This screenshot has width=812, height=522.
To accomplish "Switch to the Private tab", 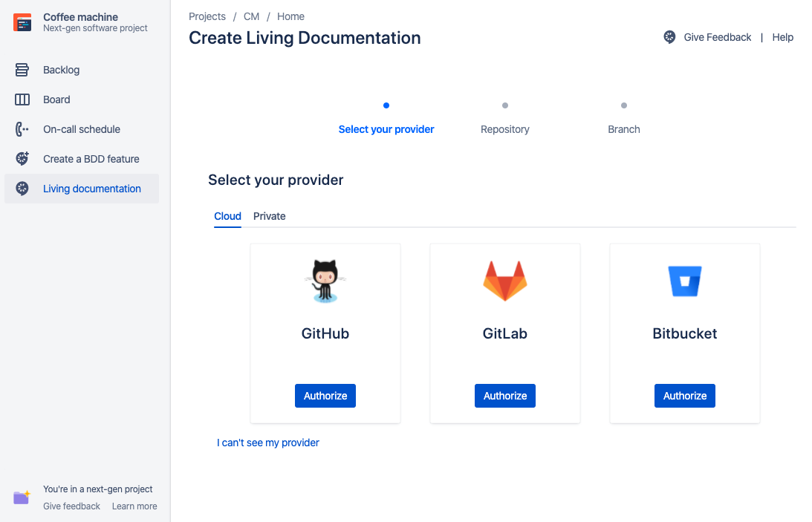I will click(269, 216).
